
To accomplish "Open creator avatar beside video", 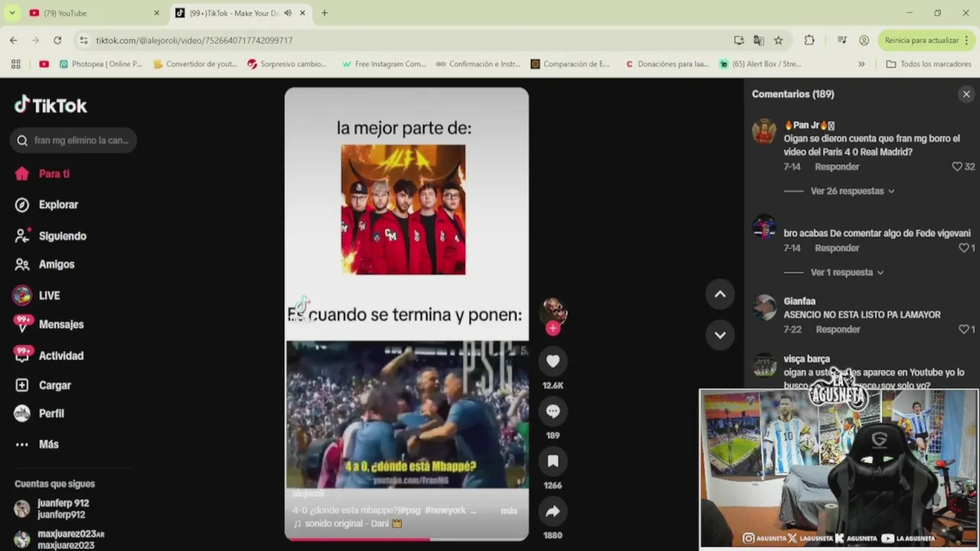I will coord(554,311).
